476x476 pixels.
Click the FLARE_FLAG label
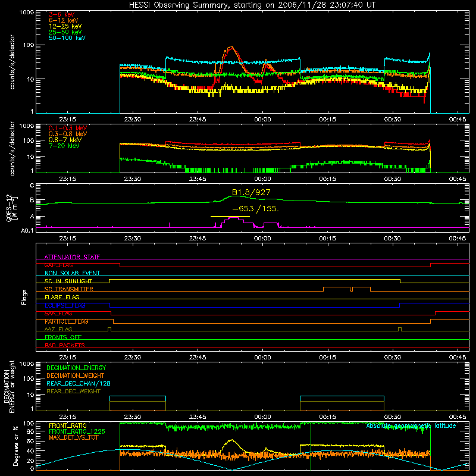point(62,297)
